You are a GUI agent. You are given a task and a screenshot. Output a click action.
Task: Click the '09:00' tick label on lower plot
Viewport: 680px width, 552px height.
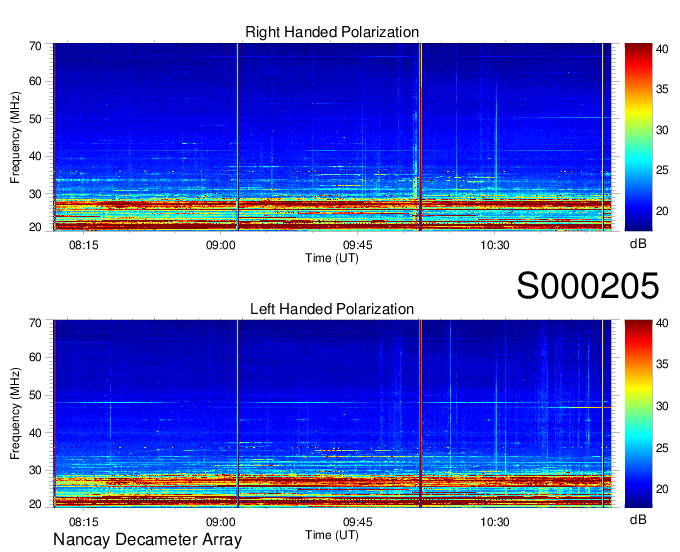coord(221,522)
